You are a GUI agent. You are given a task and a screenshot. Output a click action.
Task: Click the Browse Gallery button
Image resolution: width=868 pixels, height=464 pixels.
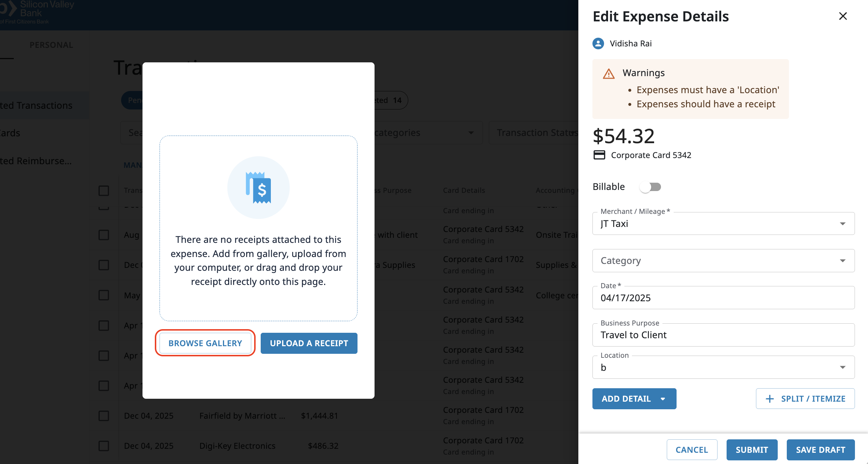[205, 343]
